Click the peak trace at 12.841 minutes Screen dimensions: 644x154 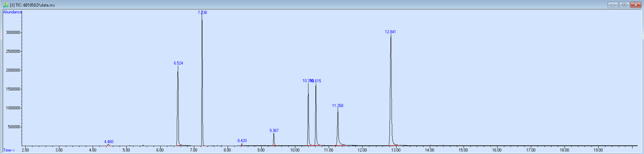(391, 90)
